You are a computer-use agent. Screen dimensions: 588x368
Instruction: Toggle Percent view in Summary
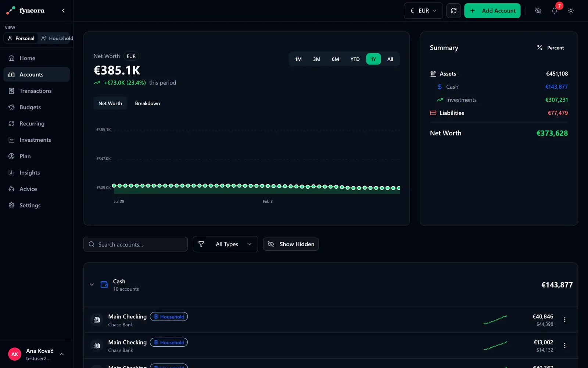[x=550, y=48]
